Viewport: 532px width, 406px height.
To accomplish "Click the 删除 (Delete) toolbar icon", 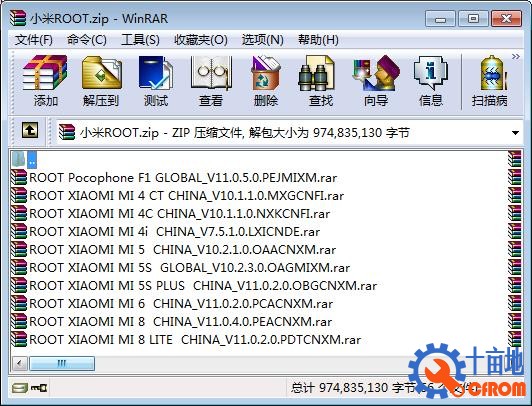I will coord(266,81).
